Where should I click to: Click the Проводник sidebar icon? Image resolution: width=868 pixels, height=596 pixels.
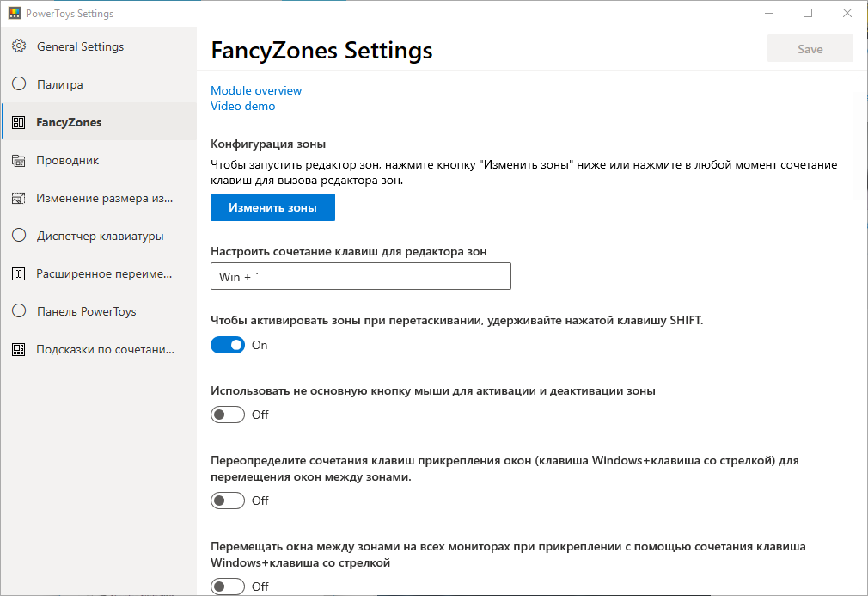(x=19, y=160)
